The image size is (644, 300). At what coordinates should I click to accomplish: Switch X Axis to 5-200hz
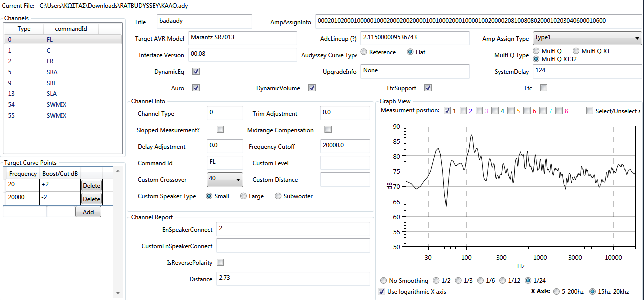tap(558, 291)
